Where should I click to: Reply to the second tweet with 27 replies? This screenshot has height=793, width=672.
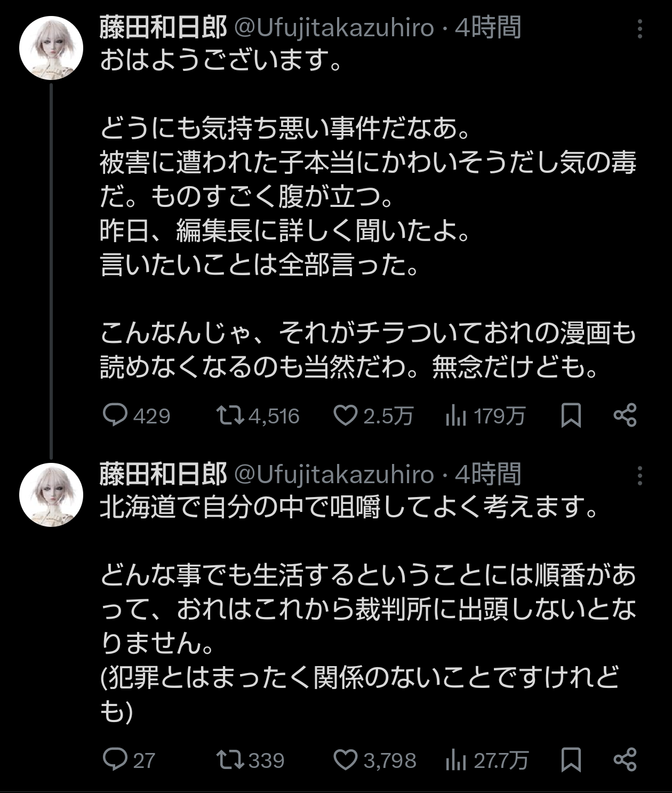click(x=115, y=759)
